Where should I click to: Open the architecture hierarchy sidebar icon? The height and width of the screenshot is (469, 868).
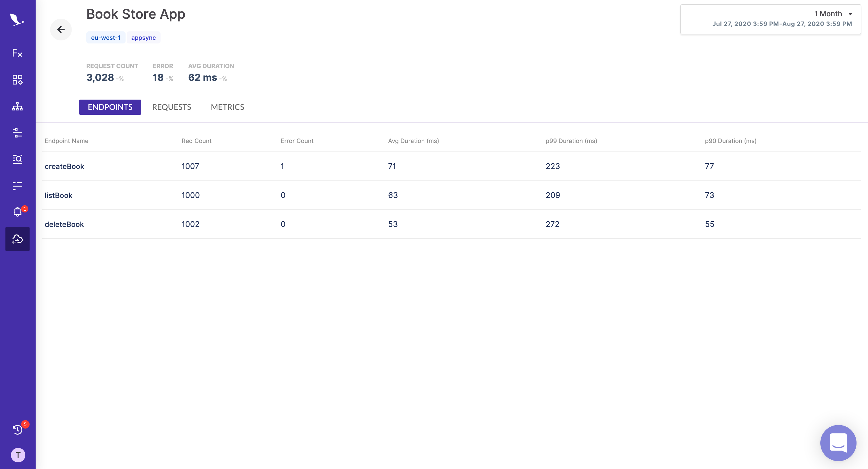(x=17, y=106)
